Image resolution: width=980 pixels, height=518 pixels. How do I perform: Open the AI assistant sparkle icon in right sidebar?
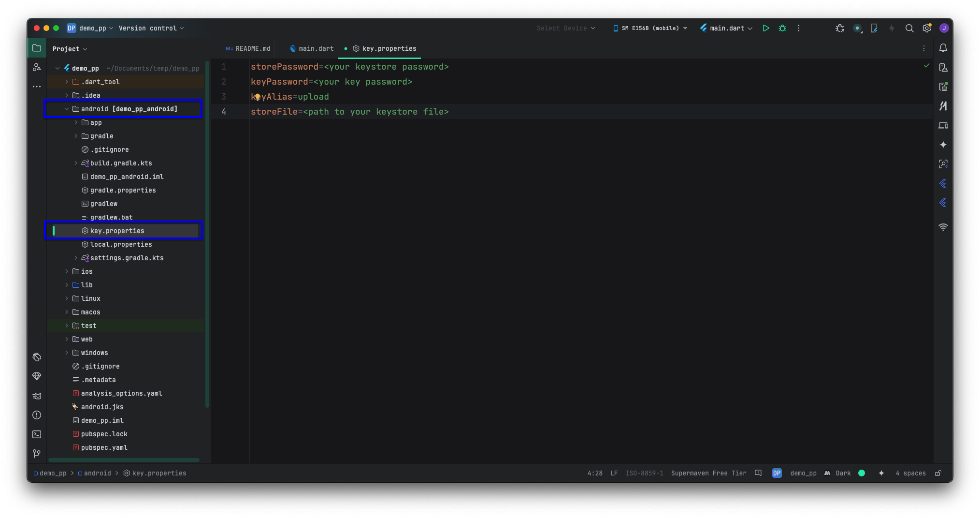pos(943,145)
